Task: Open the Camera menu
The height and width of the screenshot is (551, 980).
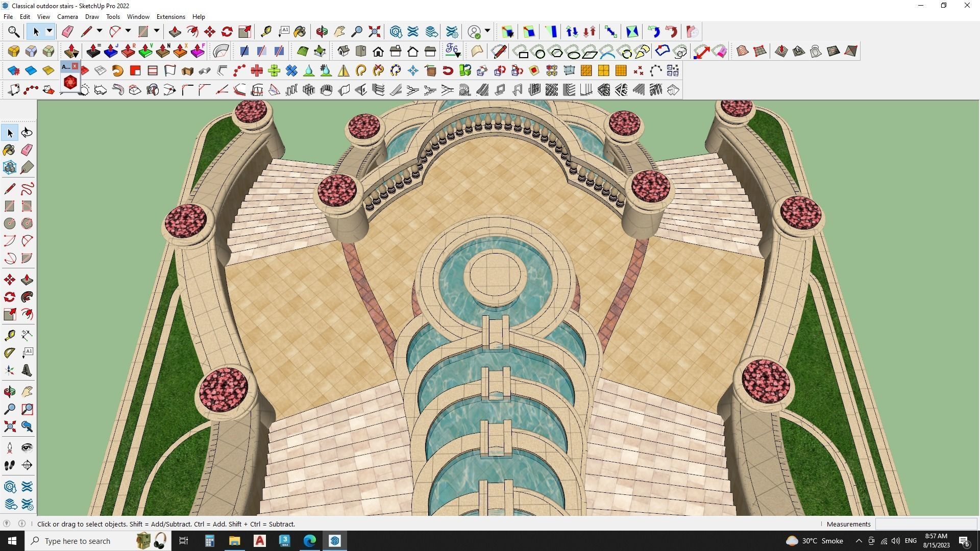Action: [67, 17]
